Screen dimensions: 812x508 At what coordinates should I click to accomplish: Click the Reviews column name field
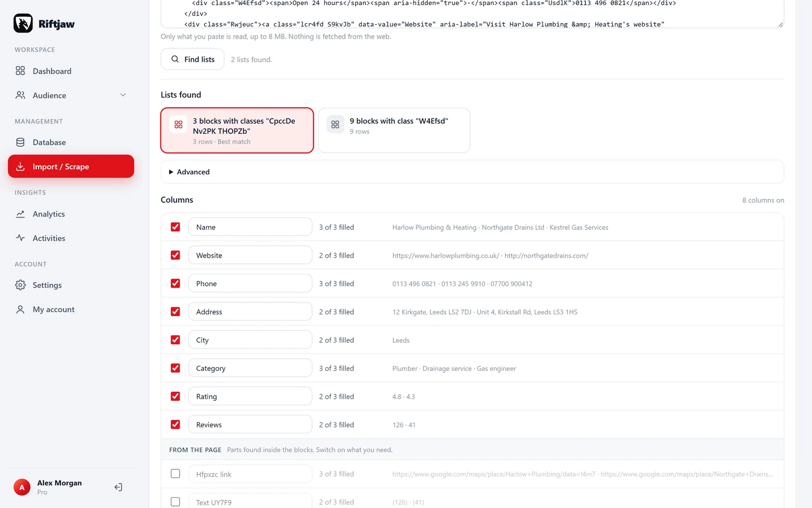(250, 424)
